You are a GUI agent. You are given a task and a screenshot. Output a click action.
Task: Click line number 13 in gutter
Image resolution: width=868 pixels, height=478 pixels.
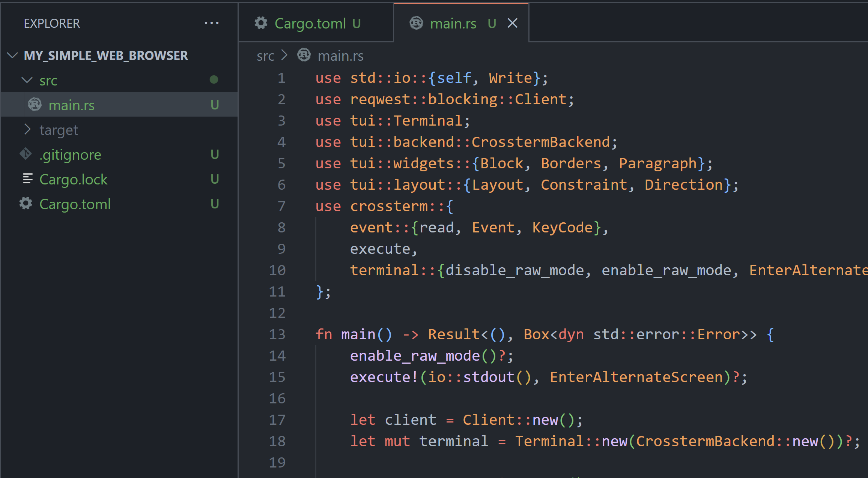(x=277, y=334)
